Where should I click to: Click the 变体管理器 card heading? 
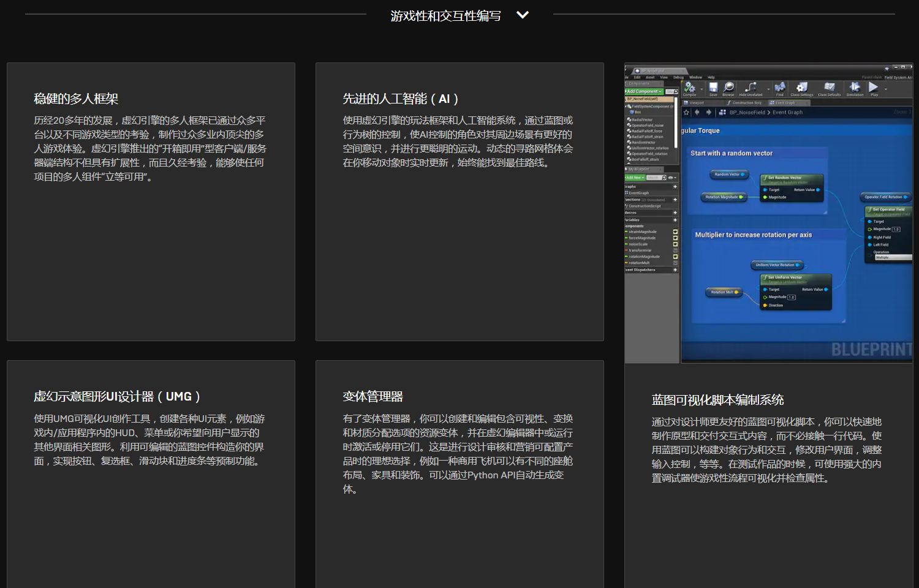pyautogui.click(x=373, y=396)
